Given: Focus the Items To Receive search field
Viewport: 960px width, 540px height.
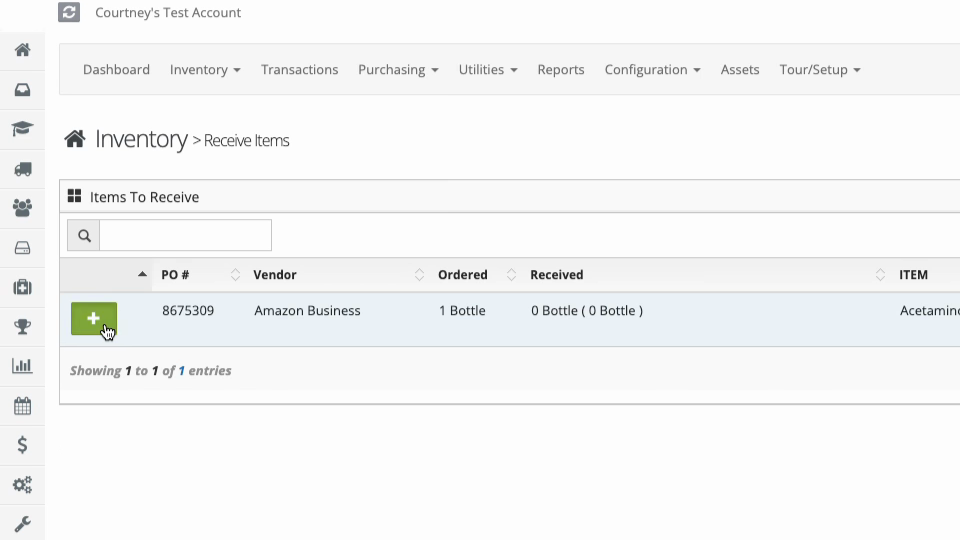Looking at the screenshot, I should [x=186, y=235].
